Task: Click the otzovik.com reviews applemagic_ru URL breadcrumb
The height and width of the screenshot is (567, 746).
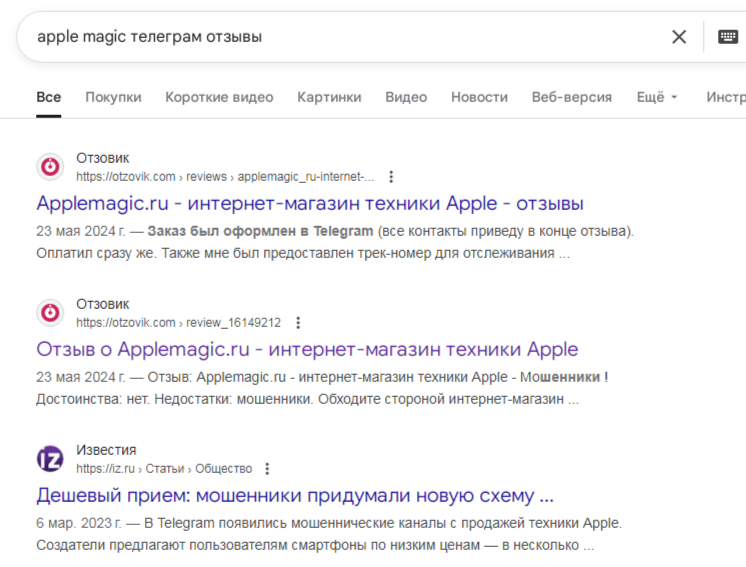Action: pyautogui.click(x=225, y=177)
